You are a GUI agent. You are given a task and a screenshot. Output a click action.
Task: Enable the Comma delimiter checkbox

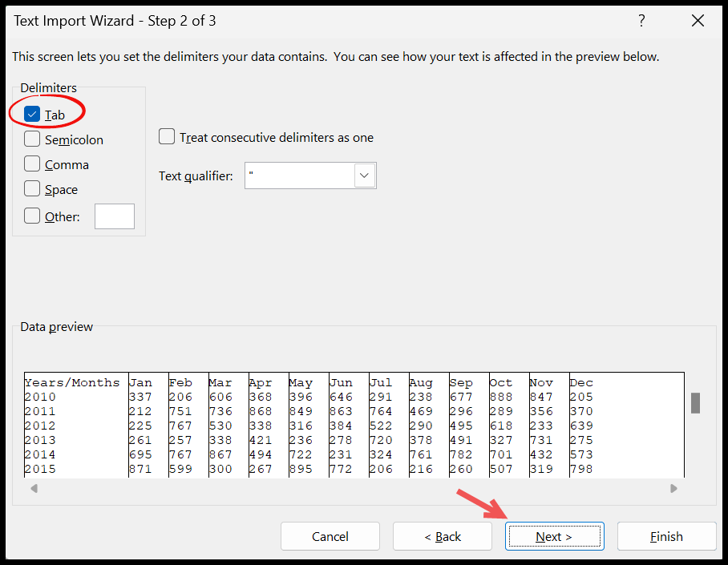(32, 163)
